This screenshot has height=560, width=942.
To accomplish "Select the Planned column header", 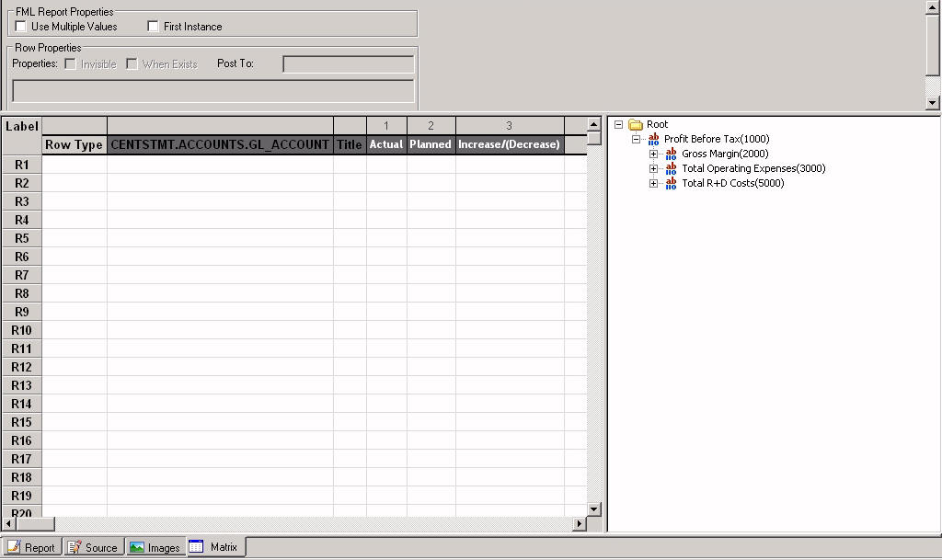I will pos(431,144).
